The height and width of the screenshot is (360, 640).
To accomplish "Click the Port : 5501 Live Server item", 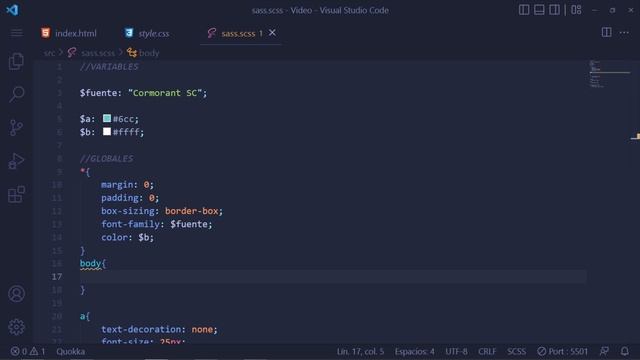I will click(562, 351).
